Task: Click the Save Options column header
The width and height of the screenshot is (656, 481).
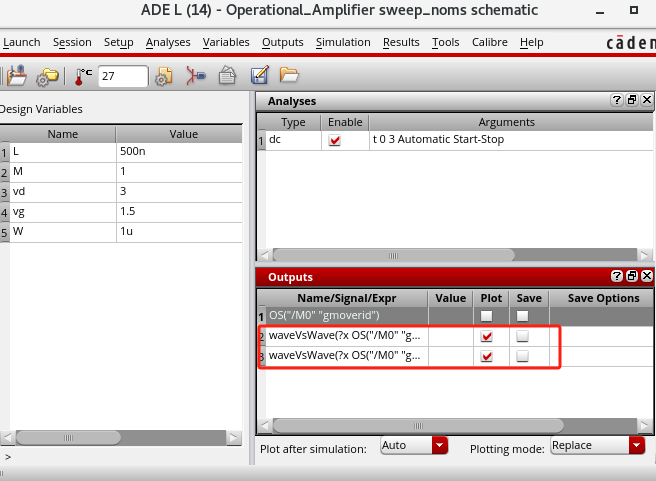Action: [x=603, y=298]
